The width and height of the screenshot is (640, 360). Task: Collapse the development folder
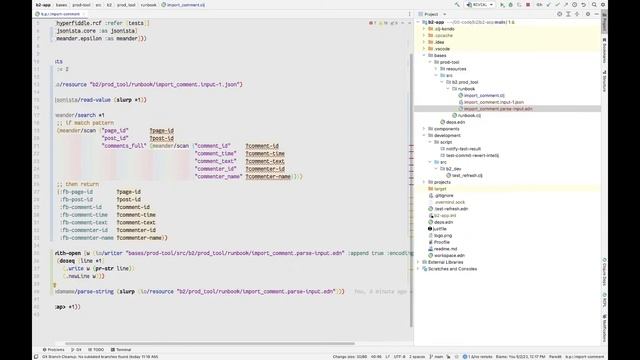pyautogui.click(x=424, y=135)
